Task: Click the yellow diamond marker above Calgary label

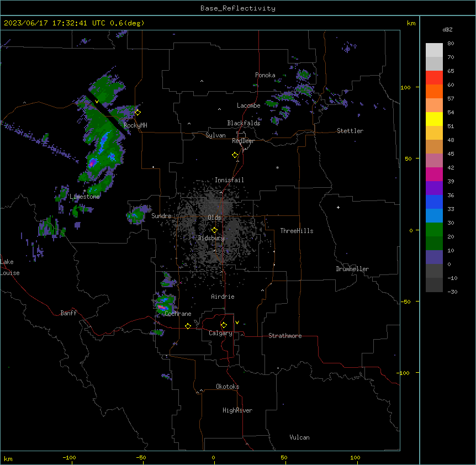Action: [x=224, y=325]
